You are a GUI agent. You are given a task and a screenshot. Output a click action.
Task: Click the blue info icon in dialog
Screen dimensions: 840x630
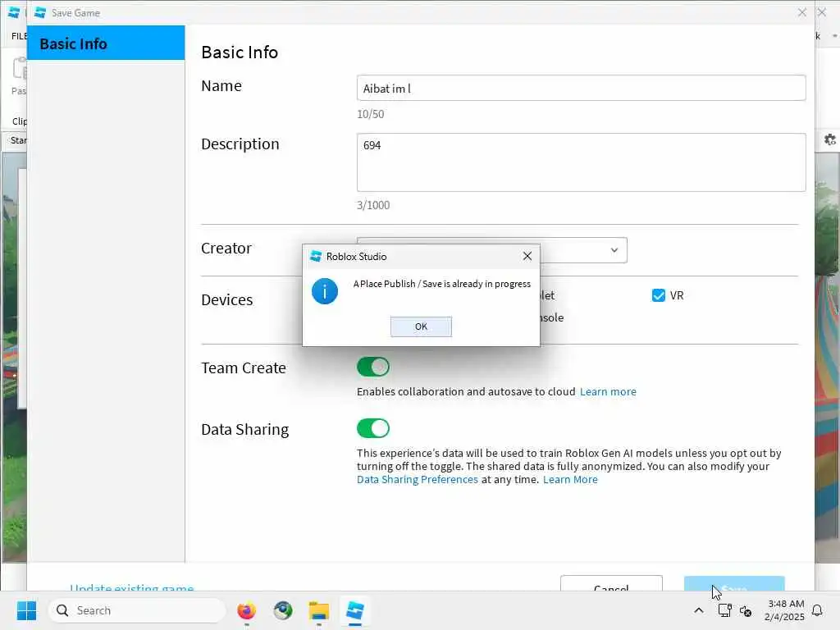click(325, 291)
